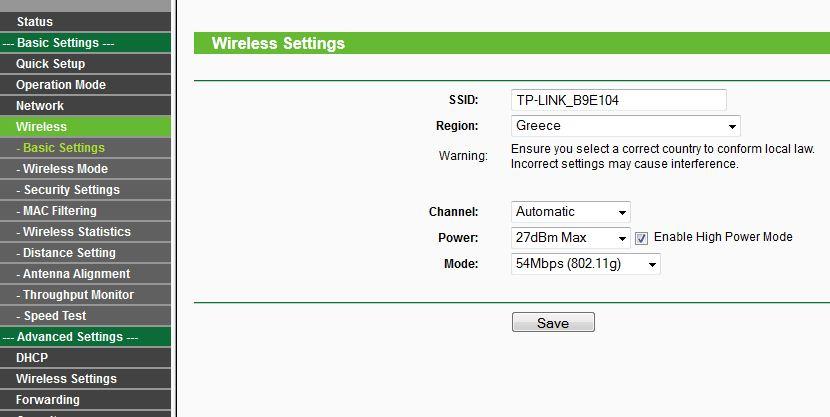This screenshot has height=417, width=830.
Task: Open the Throughput Monitor page
Action: pos(85,295)
